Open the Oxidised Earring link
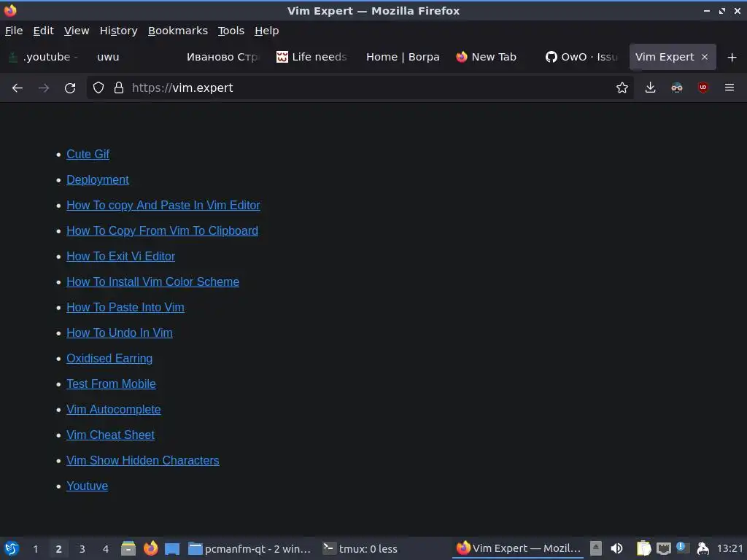747x560 pixels. 109,359
